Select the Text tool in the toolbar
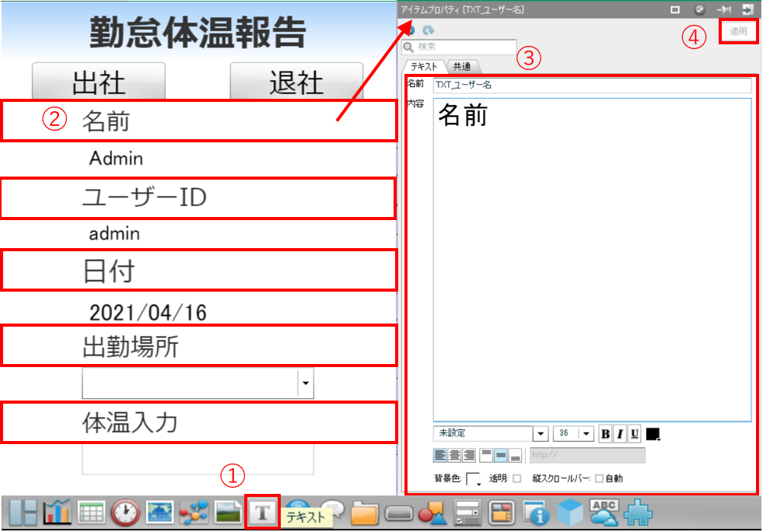 click(x=262, y=513)
